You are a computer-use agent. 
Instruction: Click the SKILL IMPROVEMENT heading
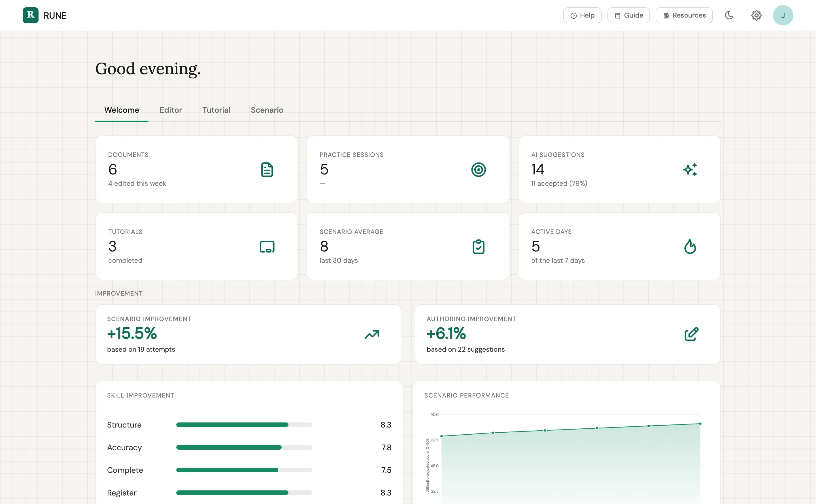140,395
